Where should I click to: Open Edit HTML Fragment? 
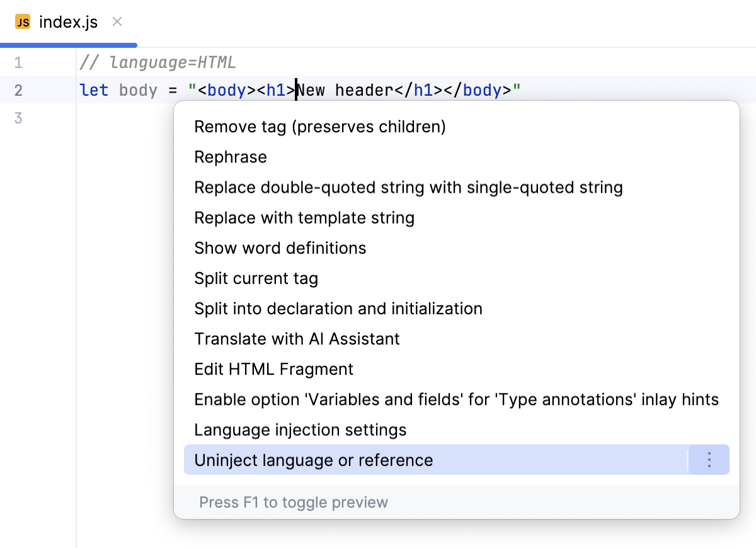[x=273, y=368]
